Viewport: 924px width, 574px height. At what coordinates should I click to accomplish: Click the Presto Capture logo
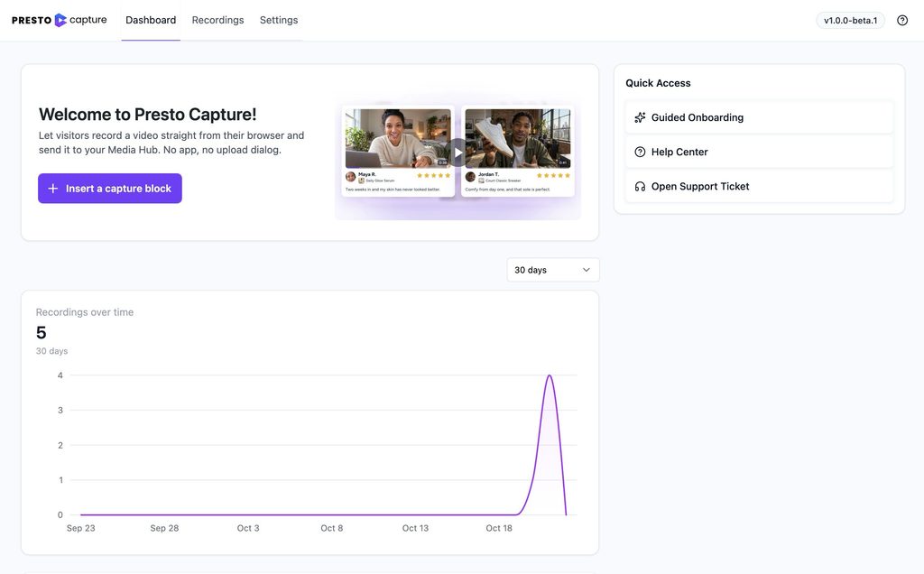click(59, 20)
